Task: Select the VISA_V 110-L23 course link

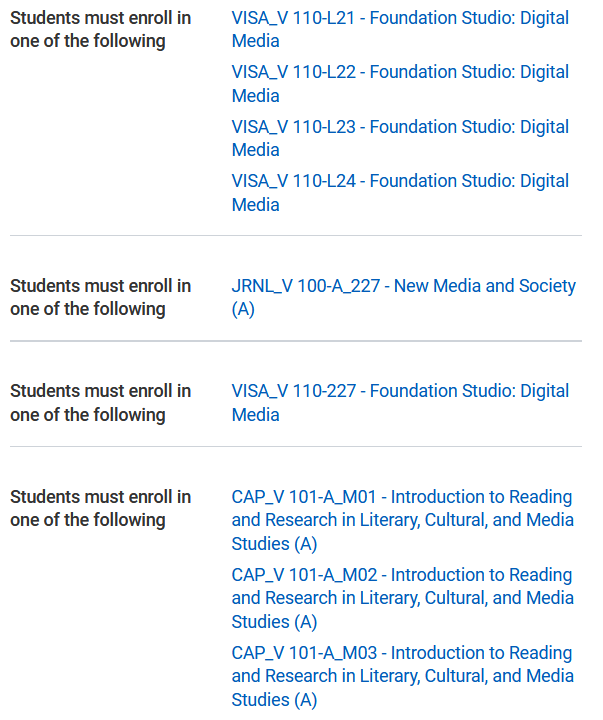Action: click(400, 138)
